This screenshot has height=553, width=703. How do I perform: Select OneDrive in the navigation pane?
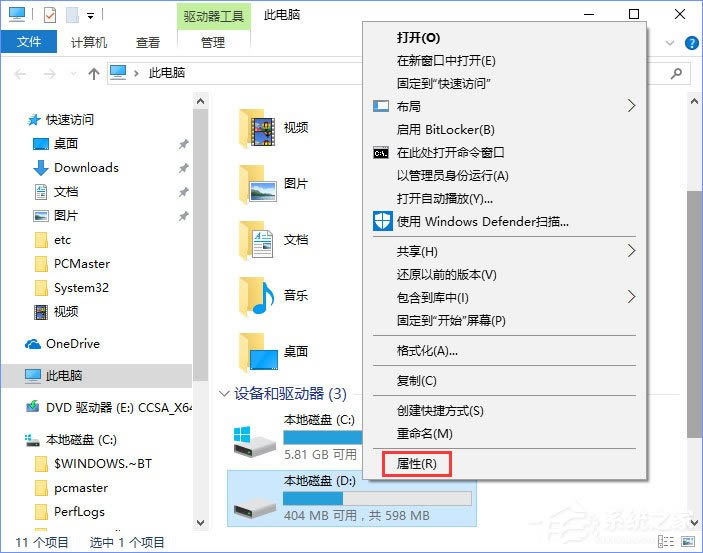(73, 344)
